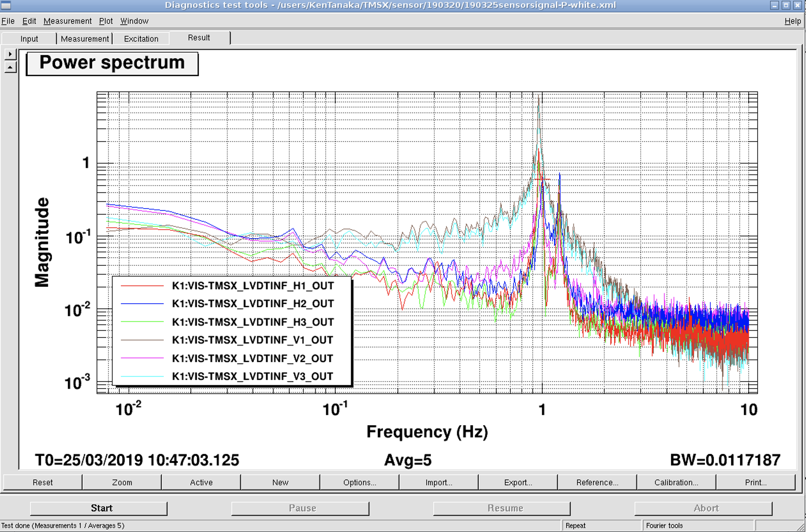Click the Export... button
This screenshot has height=532, width=806.
tap(518, 482)
